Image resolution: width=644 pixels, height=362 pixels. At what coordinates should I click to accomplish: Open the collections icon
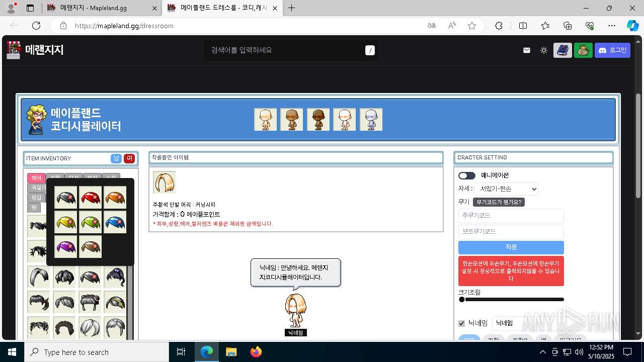point(568,26)
